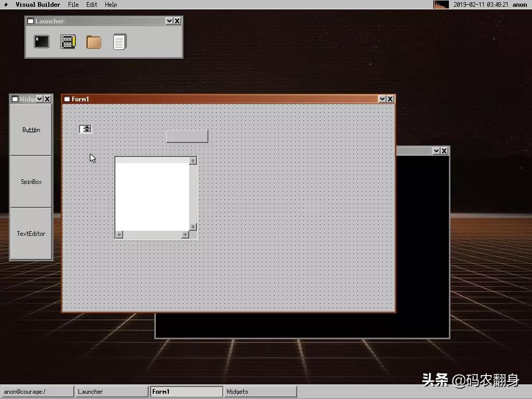The image size is (532, 399).
Task: Launch the notepad text editor icon
Action: pyautogui.click(x=119, y=42)
